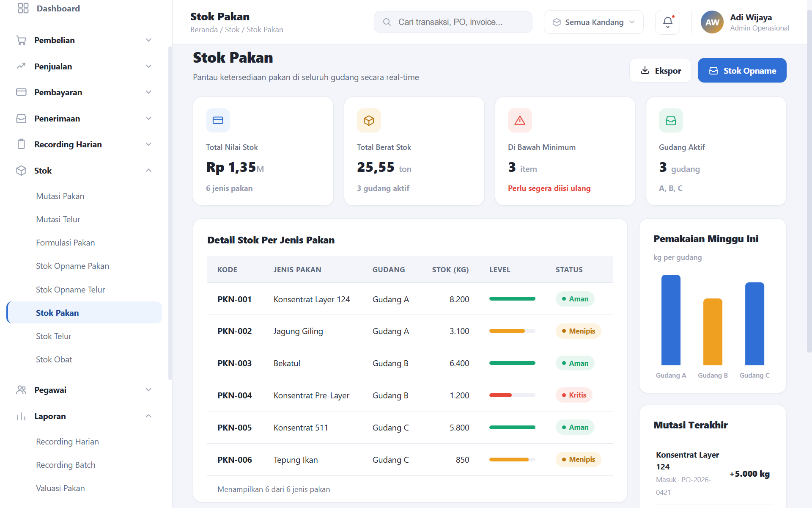Click the Menipis badge for PKN-006
The height and width of the screenshot is (508, 812).
pyautogui.click(x=578, y=459)
